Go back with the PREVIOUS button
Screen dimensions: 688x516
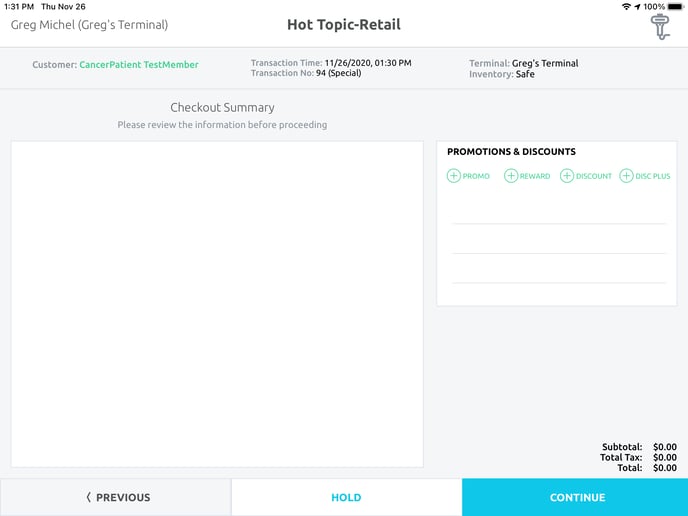click(116, 497)
